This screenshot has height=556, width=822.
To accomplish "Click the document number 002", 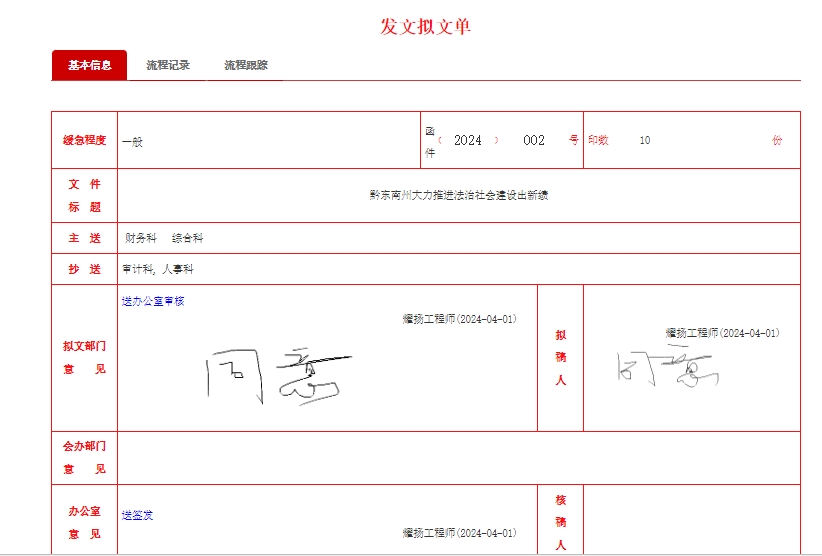I will coord(534,140).
